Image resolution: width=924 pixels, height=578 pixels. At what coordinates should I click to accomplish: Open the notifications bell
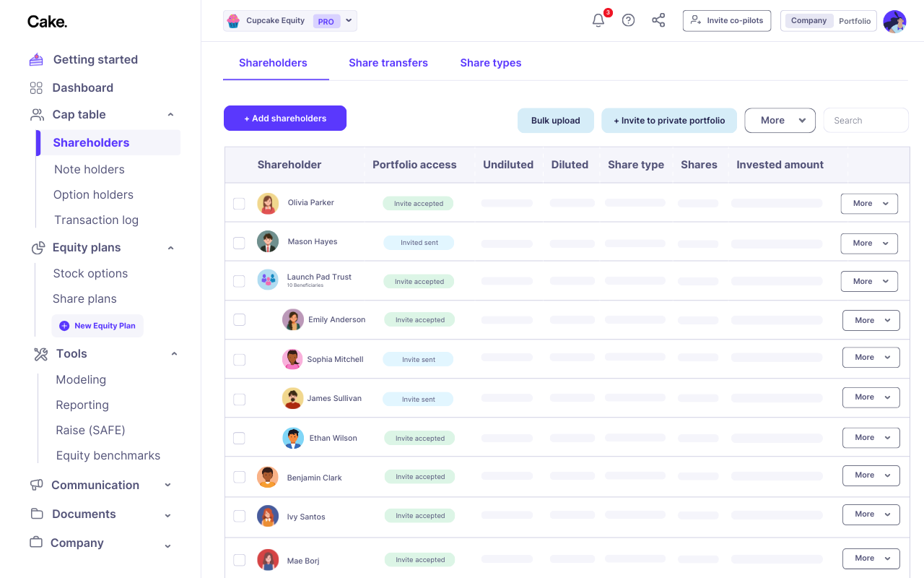(598, 20)
